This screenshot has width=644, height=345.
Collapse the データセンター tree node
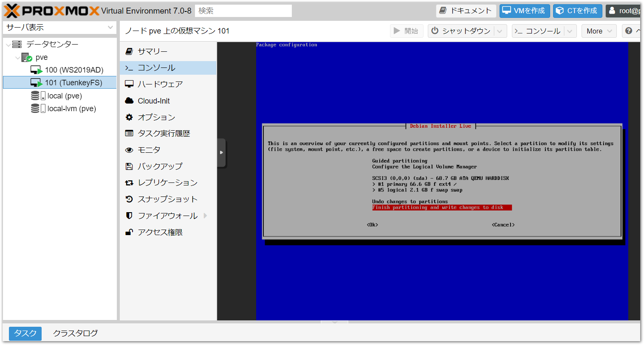tap(8, 45)
